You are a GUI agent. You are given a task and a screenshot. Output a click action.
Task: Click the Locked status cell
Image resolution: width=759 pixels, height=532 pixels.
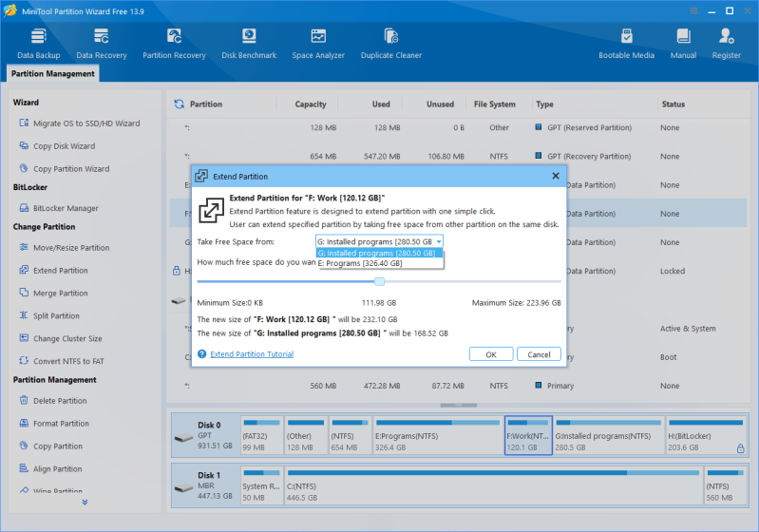(x=673, y=271)
